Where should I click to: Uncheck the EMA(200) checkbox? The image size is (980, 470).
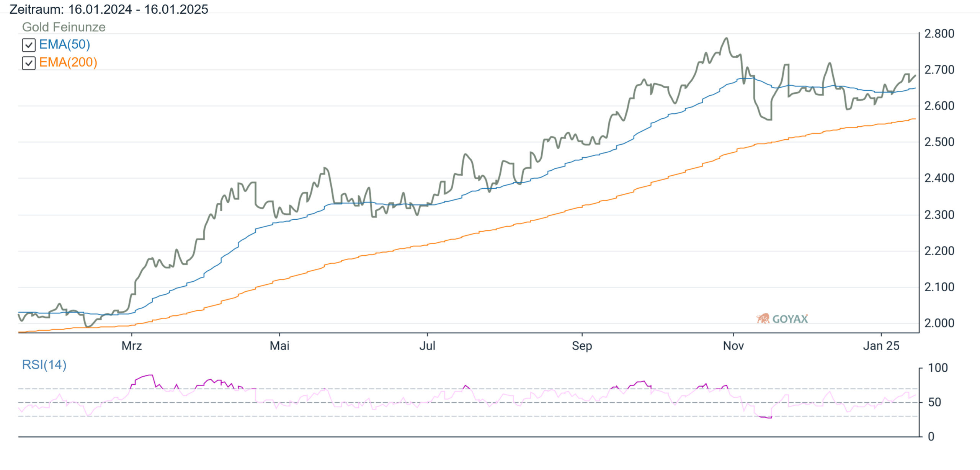point(29,63)
